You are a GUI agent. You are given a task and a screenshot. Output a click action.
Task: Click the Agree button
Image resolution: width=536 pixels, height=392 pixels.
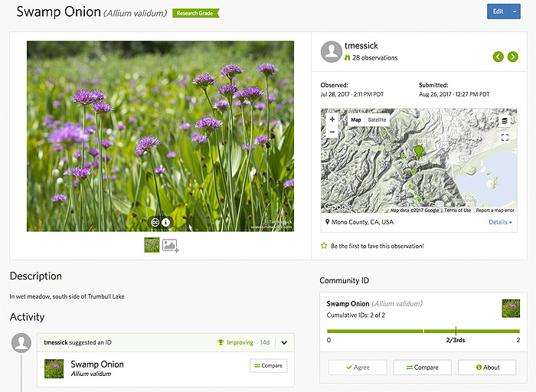pyautogui.click(x=357, y=367)
